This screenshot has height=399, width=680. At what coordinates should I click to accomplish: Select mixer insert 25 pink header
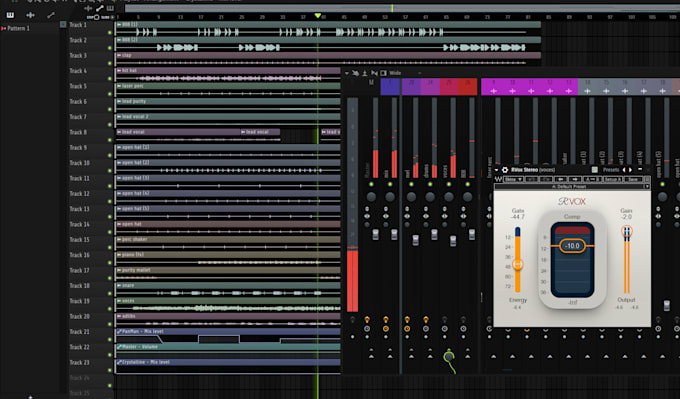pos(449,87)
